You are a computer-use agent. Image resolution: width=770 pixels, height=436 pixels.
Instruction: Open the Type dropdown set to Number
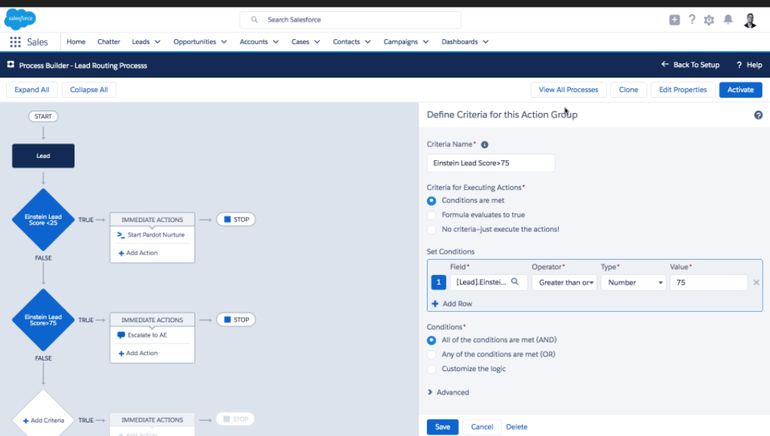[x=633, y=282]
